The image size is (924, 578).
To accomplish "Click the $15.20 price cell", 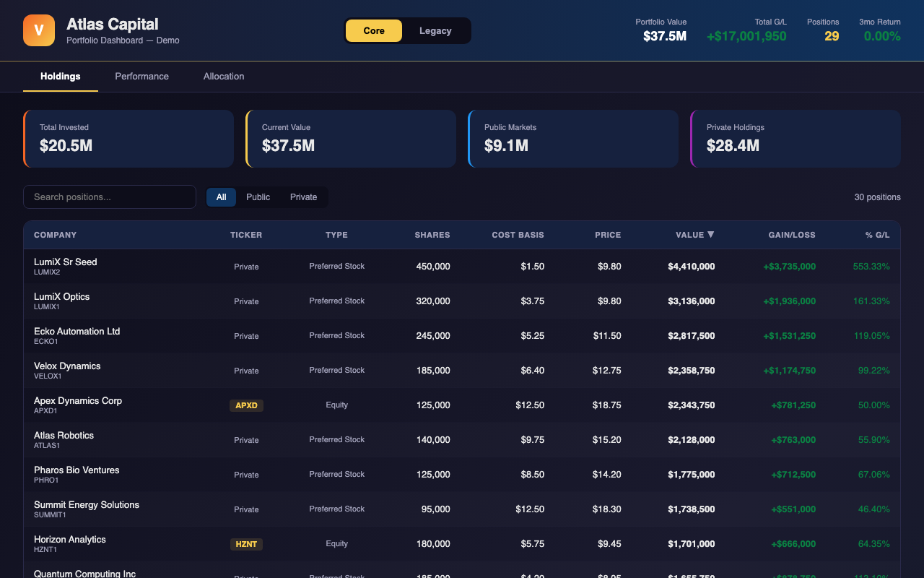I will pos(607,440).
